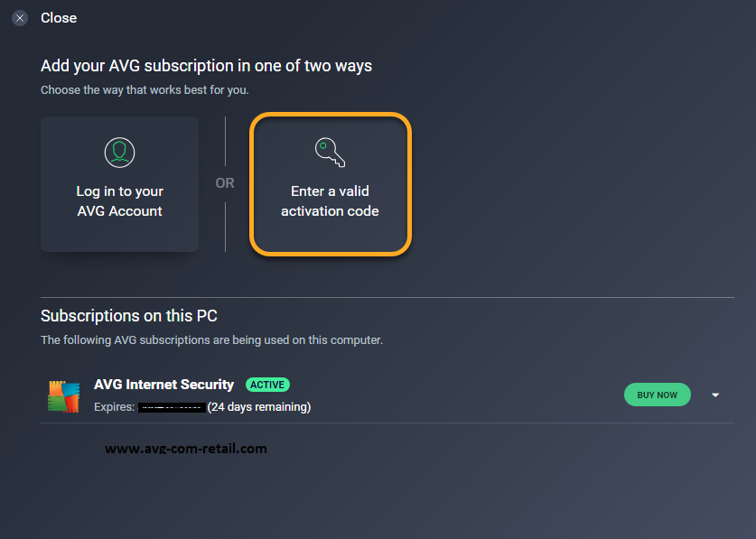Viewport: 756px width, 539px height.
Task: Open the www.avg-com-retail.com link text
Action: coord(186,449)
